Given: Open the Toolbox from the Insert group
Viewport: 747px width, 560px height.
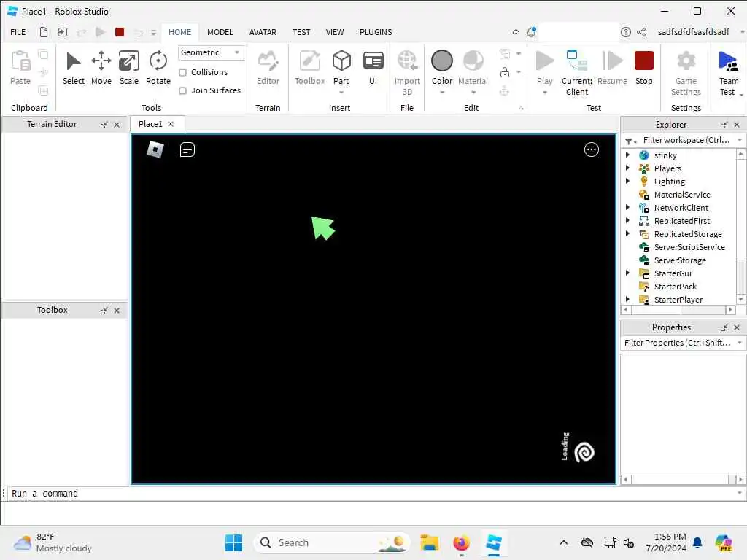Looking at the screenshot, I should coord(309,68).
